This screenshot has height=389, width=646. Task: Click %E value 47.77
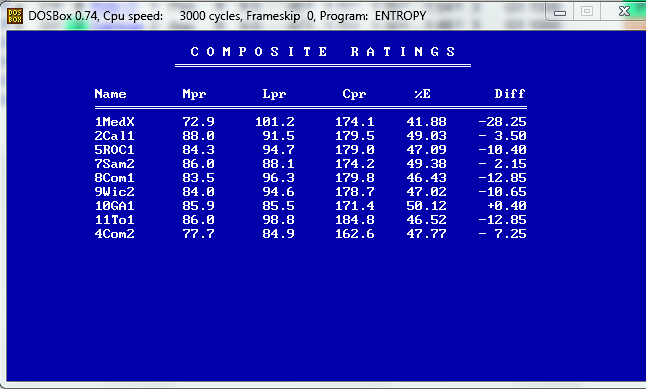coord(426,234)
